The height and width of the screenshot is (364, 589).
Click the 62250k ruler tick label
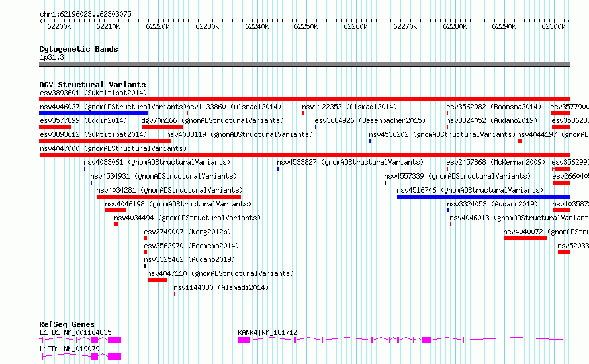(306, 26)
